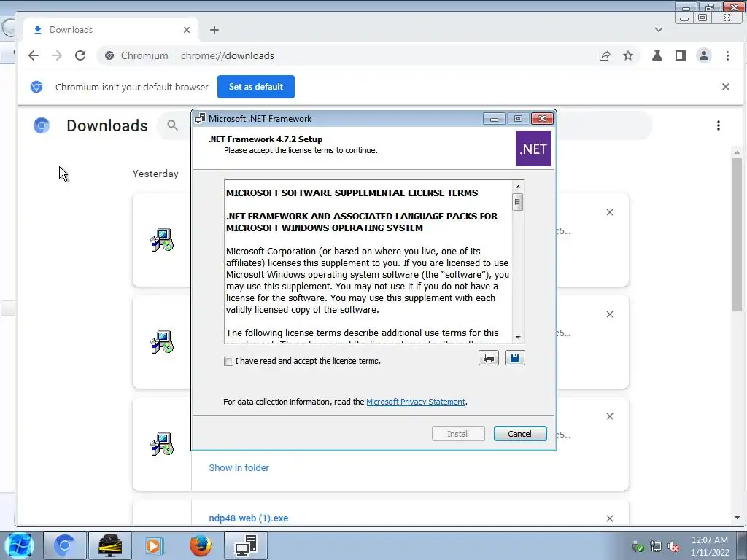Go forward in Chromium
The height and width of the screenshot is (560, 747).
click(x=57, y=55)
